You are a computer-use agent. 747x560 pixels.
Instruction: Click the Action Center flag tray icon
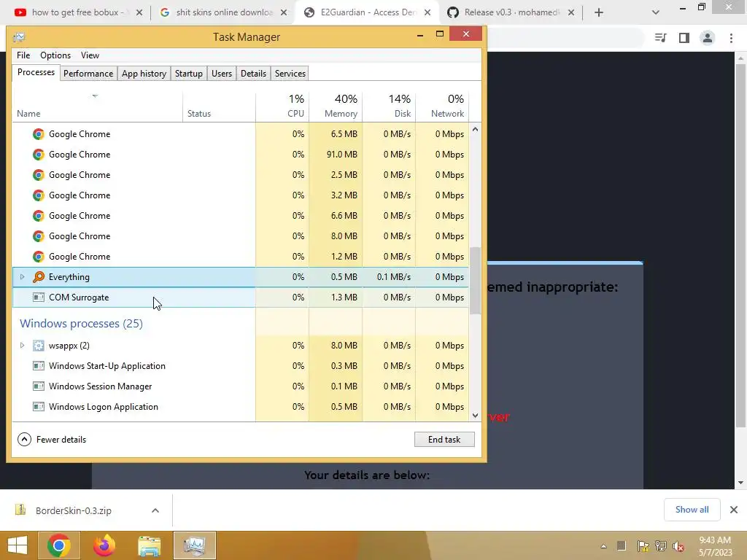point(642,546)
